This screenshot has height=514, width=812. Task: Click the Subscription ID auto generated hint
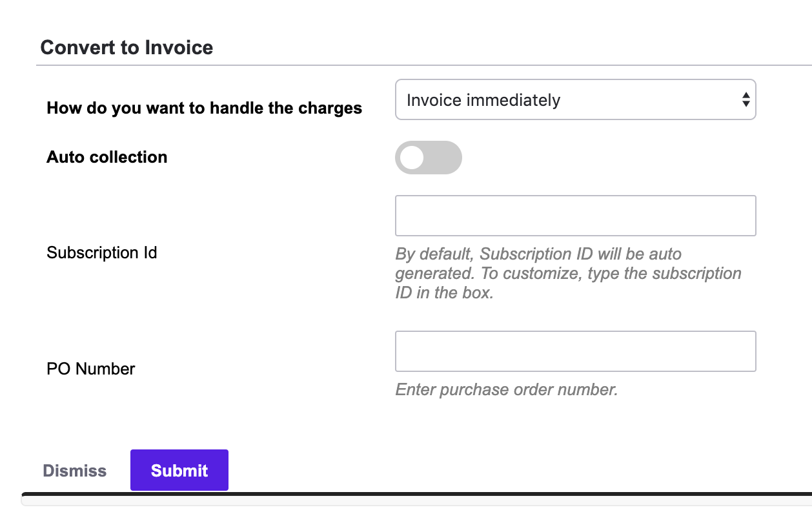click(x=568, y=273)
